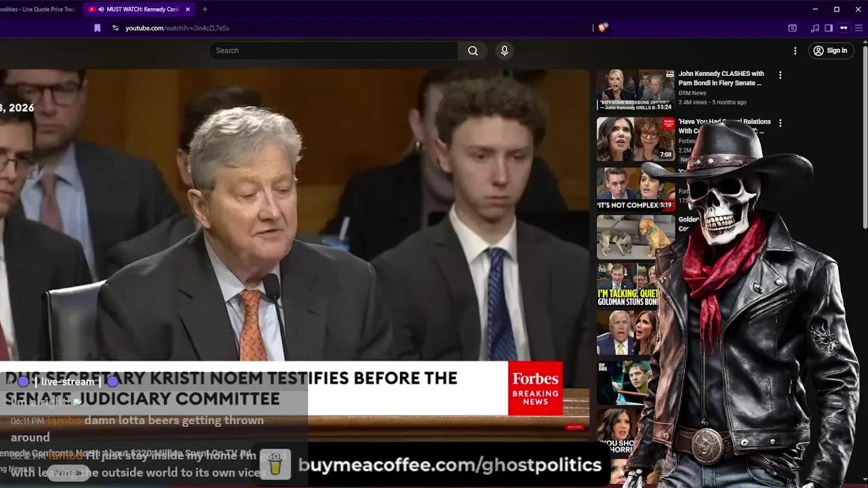Image resolution: width=868 pixels, height=488 pixels.
Task: Open 'I'M TALKING, QUIET' Goldman video thumbnail
Action: point(627,285)
